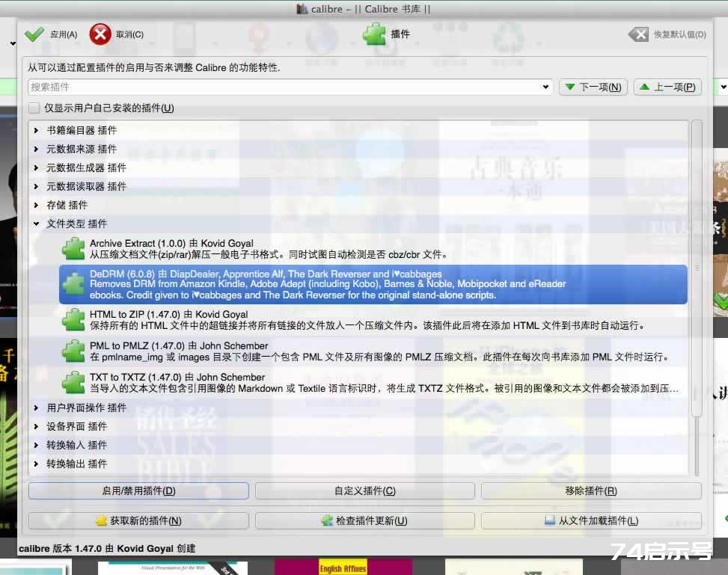Click the red X Cancel icon
Screen dimensions: 728x575
pyautogui.click(x=100, y=34)
